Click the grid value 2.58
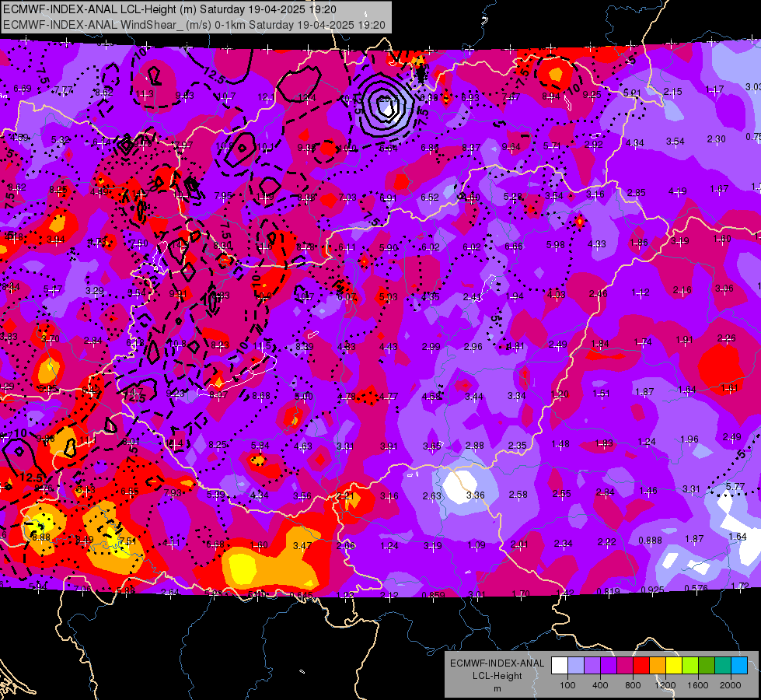Image resolution: width=761 pixels, height=700 pixels. tap(518, 494)
